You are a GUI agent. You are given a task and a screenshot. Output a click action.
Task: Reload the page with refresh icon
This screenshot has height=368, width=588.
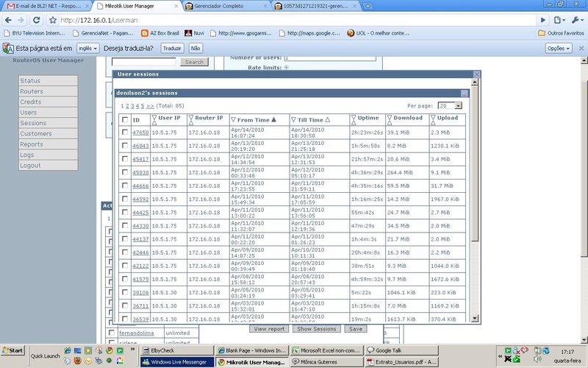click(36, 21)
